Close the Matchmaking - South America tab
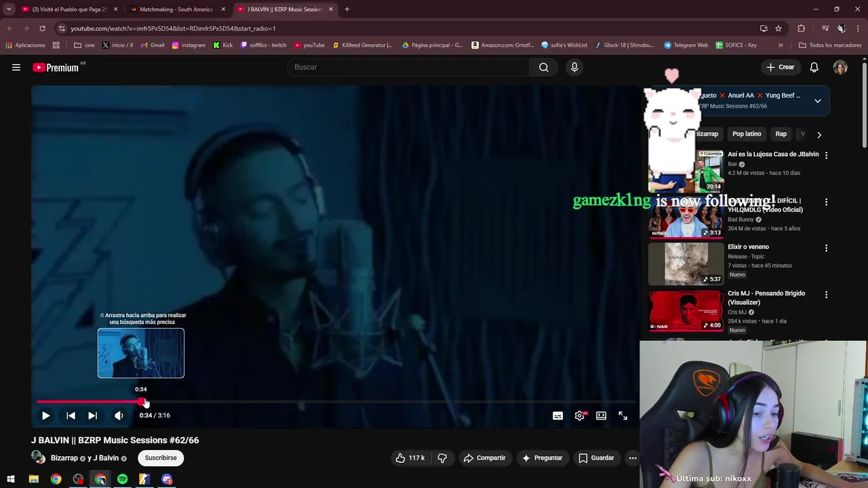This screenshot has width=868, height=488. pyautogui.click(x=223, y=9)
